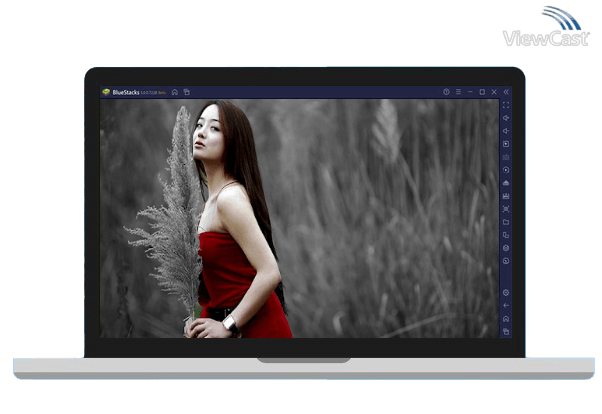
Task: Take a screenshot using the bracketed-frame sidebar icon
Action: (506, 209)
